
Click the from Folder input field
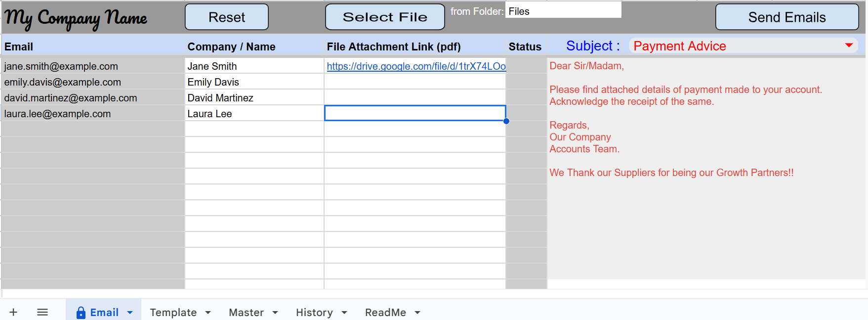tap(563, 10)
